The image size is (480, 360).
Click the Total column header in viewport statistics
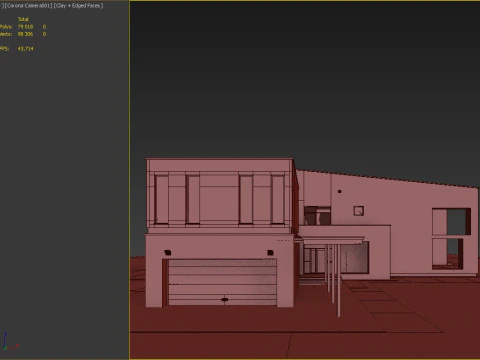[23, 19]
